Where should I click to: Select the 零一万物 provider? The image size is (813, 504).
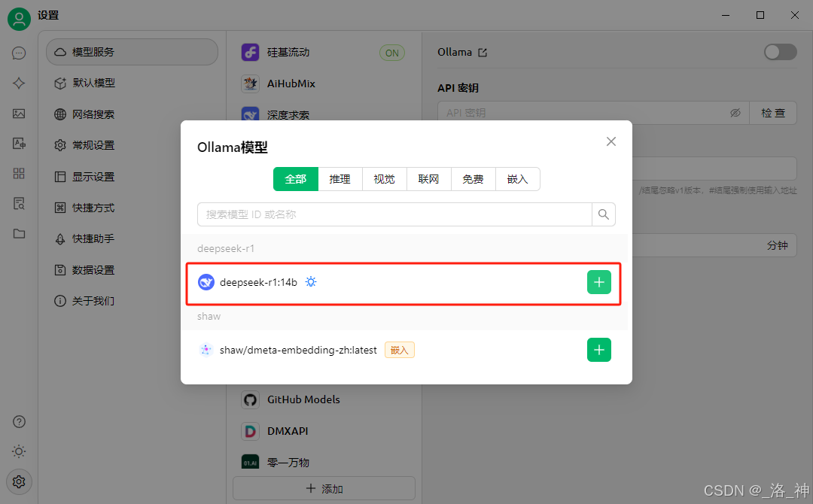(324, 462)
